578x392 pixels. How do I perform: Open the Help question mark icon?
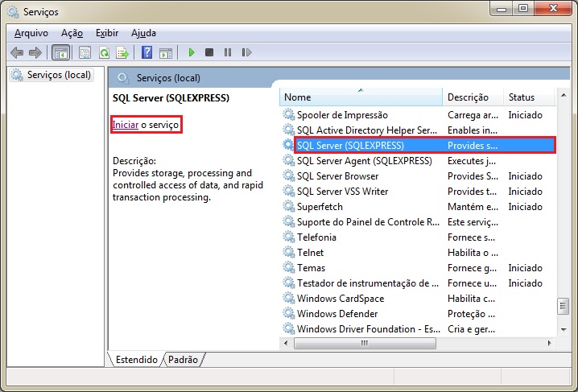tap(147, 52)
